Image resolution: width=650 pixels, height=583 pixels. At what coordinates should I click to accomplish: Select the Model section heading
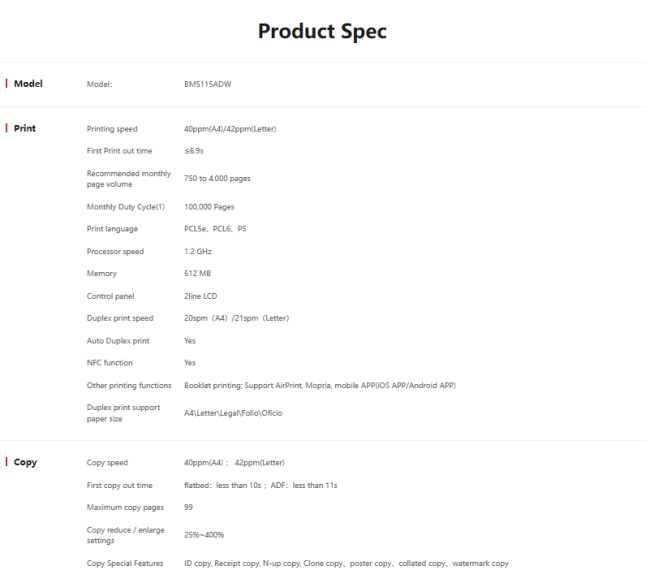(28, 84)
